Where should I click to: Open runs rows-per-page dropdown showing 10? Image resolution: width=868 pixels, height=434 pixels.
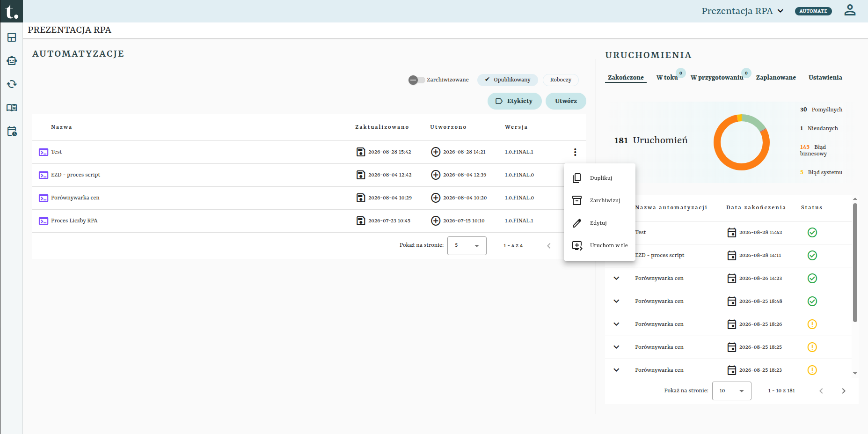tap(732, 391)
